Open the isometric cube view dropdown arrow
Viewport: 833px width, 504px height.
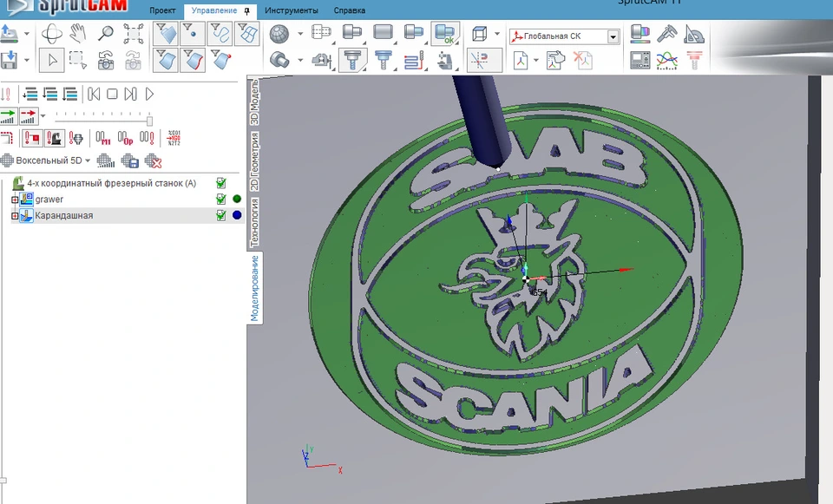[x=497, y=34]
